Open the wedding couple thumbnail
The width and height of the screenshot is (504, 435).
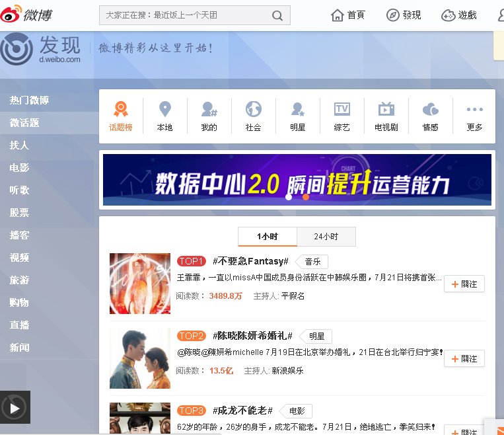140,358
